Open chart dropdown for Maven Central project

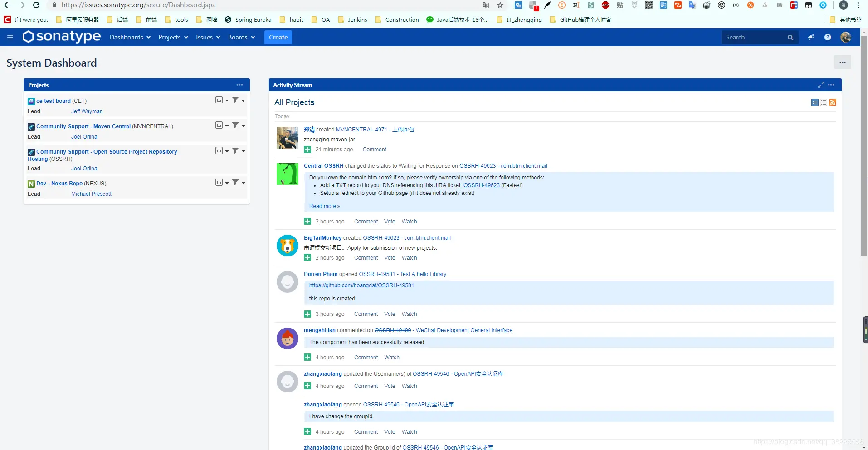[x=222, y=126]
